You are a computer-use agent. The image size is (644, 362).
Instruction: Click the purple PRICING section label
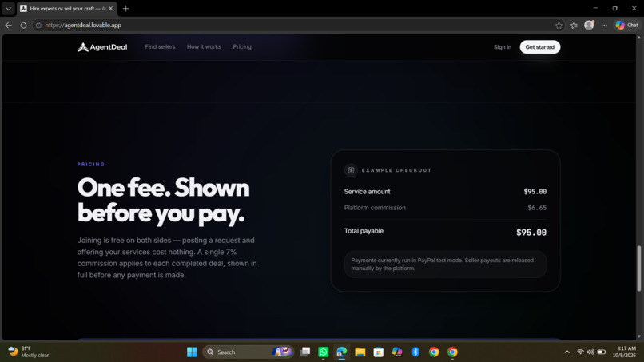91,165
